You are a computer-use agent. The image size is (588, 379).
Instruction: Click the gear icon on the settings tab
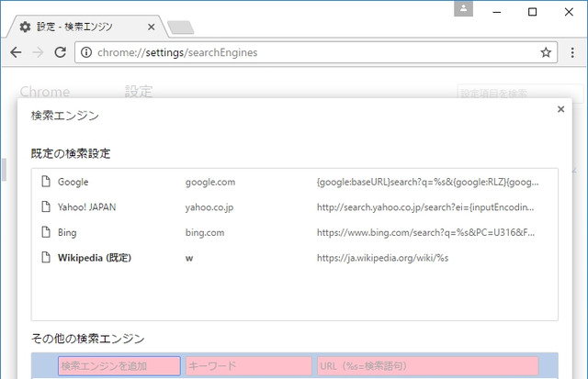point(25,27)
